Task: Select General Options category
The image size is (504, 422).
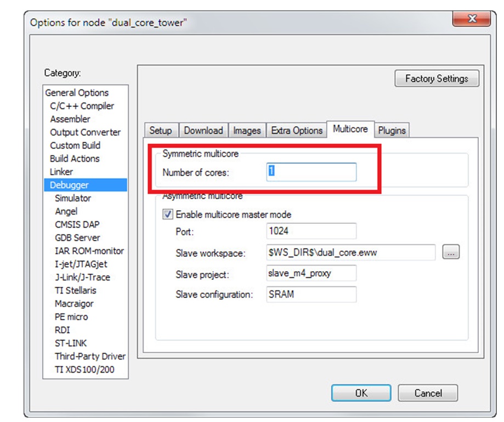Action: [77, 93]
